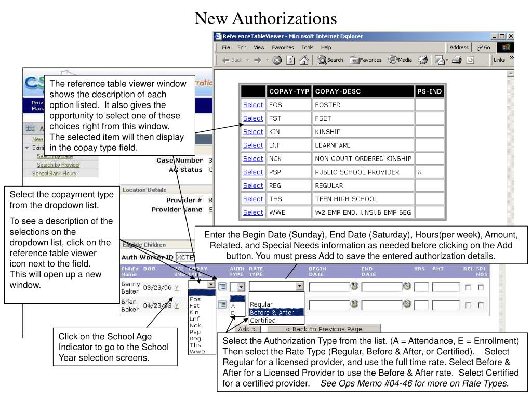Choose Before & After in rate type list
The image size is (532, 399).
click(x=276, y=312)
